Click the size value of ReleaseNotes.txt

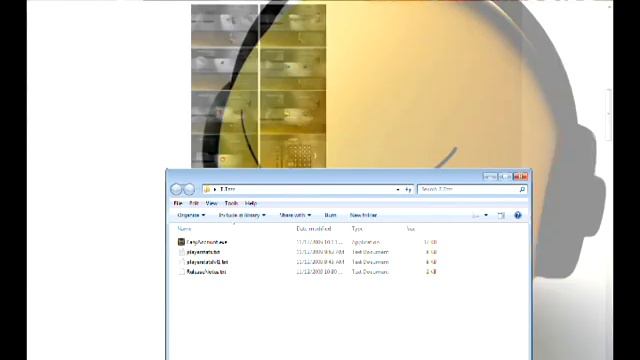coord(431,272)
